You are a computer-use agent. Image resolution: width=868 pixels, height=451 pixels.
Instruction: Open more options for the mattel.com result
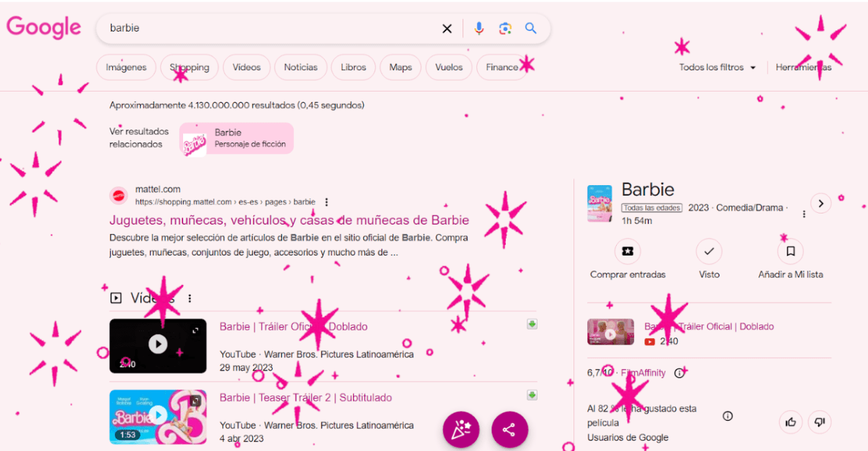coord(326,202)
